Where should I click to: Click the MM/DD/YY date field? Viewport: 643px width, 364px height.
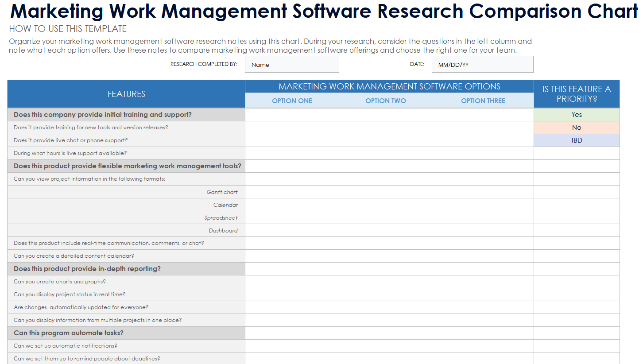coord(482,65)
